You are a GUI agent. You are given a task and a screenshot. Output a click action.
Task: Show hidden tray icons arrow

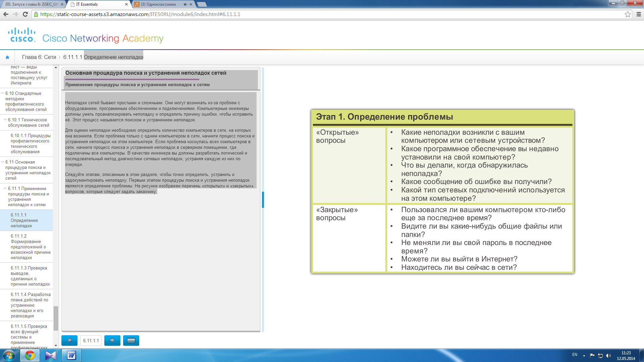pyautogui.click(x=584, y=356)
